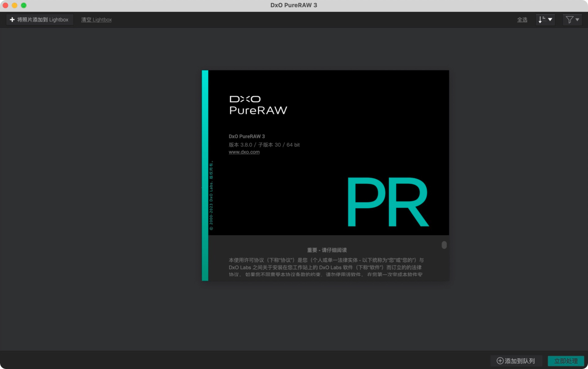Click 添加到队列 button
The image size is (588, 369).
pyautogui.click(x=516, y=361)
